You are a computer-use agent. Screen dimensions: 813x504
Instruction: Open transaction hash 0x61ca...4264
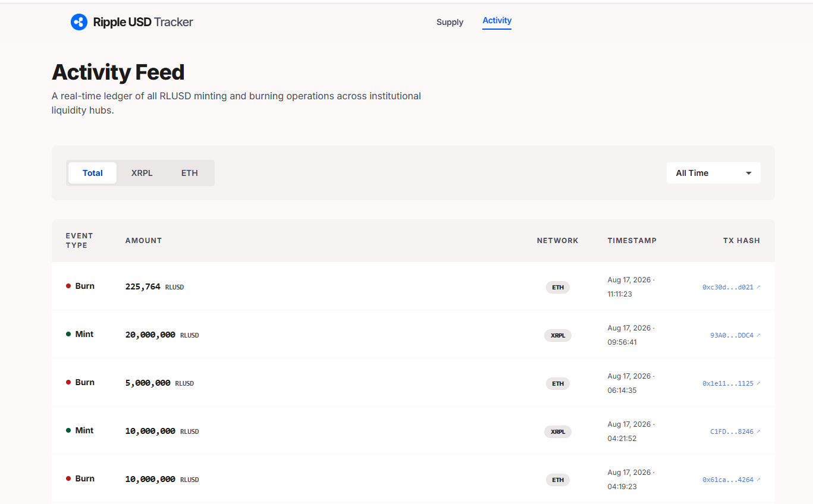point(728,480)
